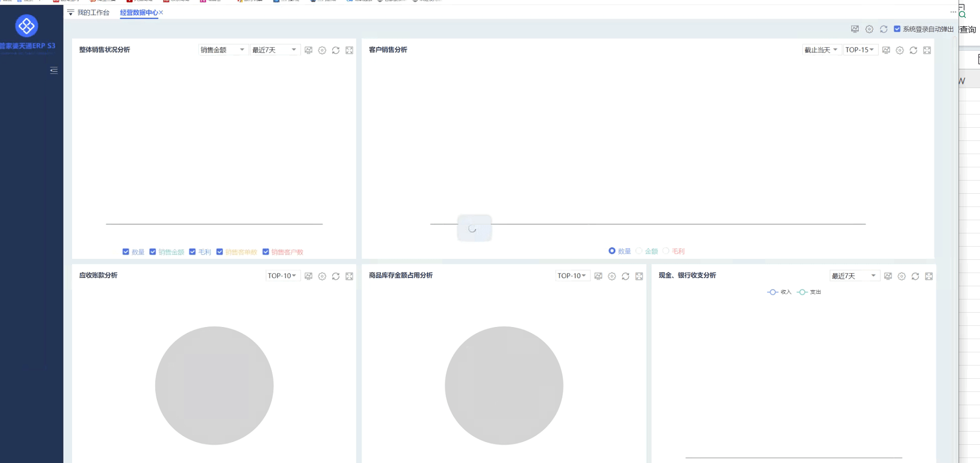
Task: Close the 经营数据中心 tab
Action: pos(161,12)
